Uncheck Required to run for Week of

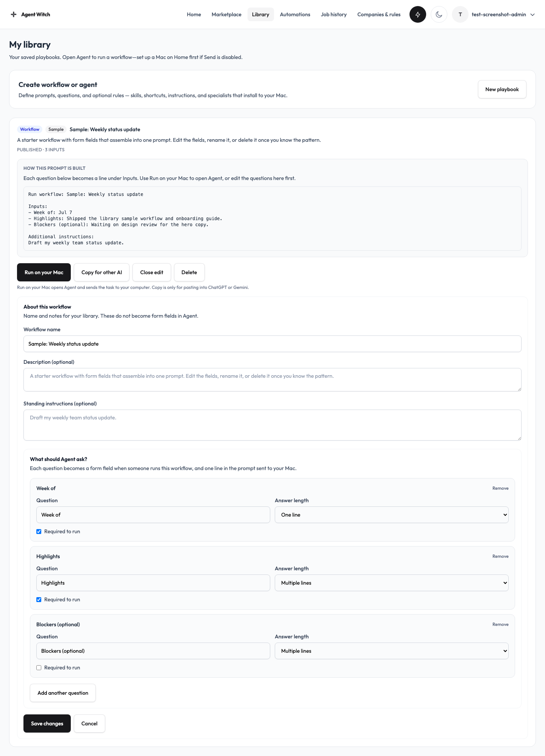tap(39, 531)
